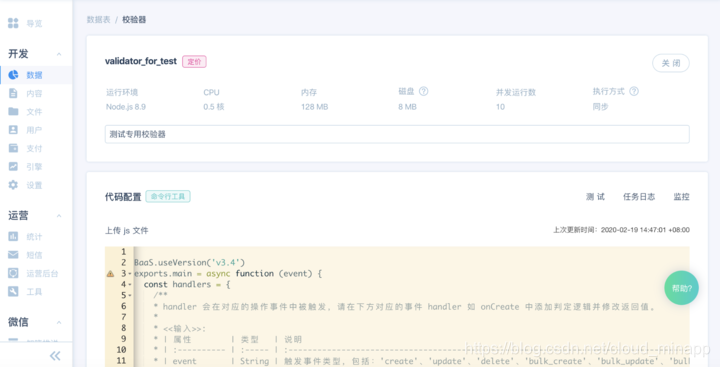Open the 测试 link
This screenshot has width=720, height=367.
tap(596, 197)
